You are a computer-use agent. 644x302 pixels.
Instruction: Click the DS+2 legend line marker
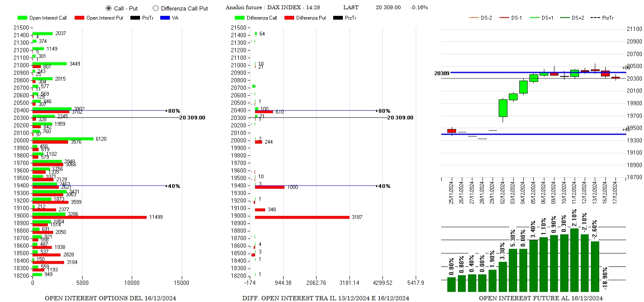click(x=565, y=18)
